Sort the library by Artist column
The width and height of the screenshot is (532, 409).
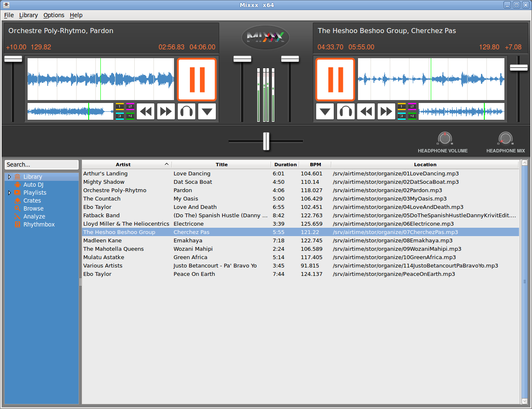(x=127, y=165)
